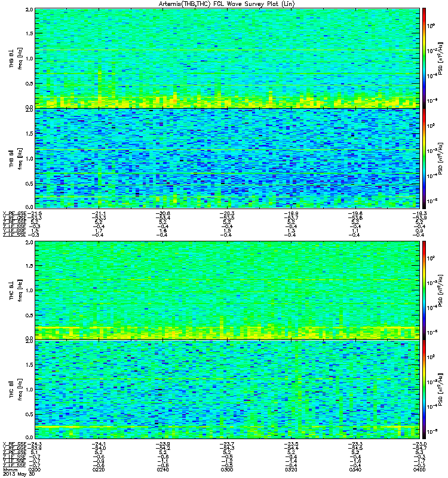
Task: Click the color bar beside THB B-parallel panel
Action: 424,158
